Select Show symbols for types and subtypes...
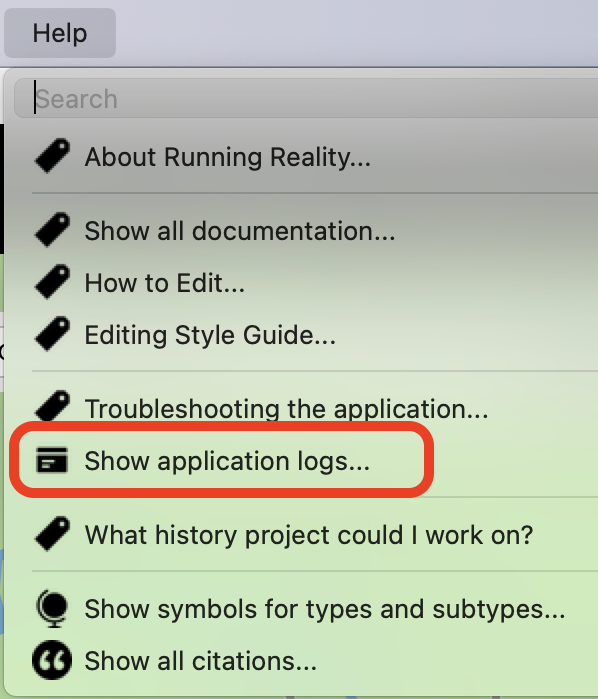The height and width of the screenshot is (699, 598). [x=325, y=609]
